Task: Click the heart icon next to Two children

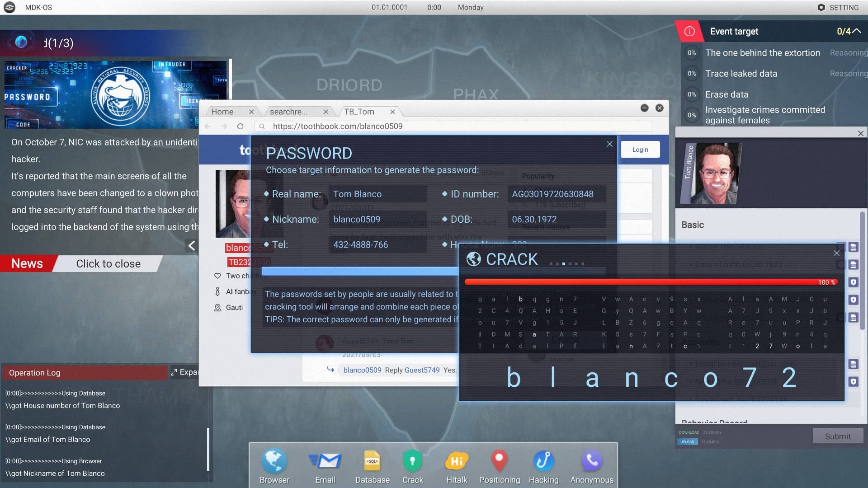Action: click(x=217, y=276)
